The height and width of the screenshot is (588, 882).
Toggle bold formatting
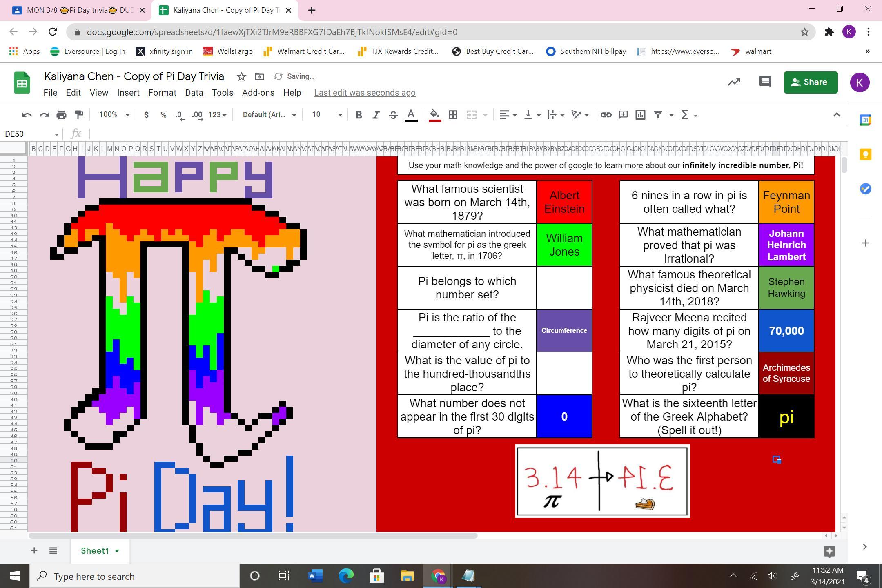(x=359, y=115)
